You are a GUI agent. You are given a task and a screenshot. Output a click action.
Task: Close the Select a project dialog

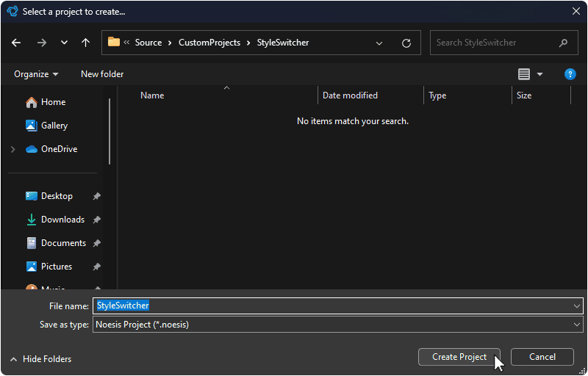click(x=576, y=11)
